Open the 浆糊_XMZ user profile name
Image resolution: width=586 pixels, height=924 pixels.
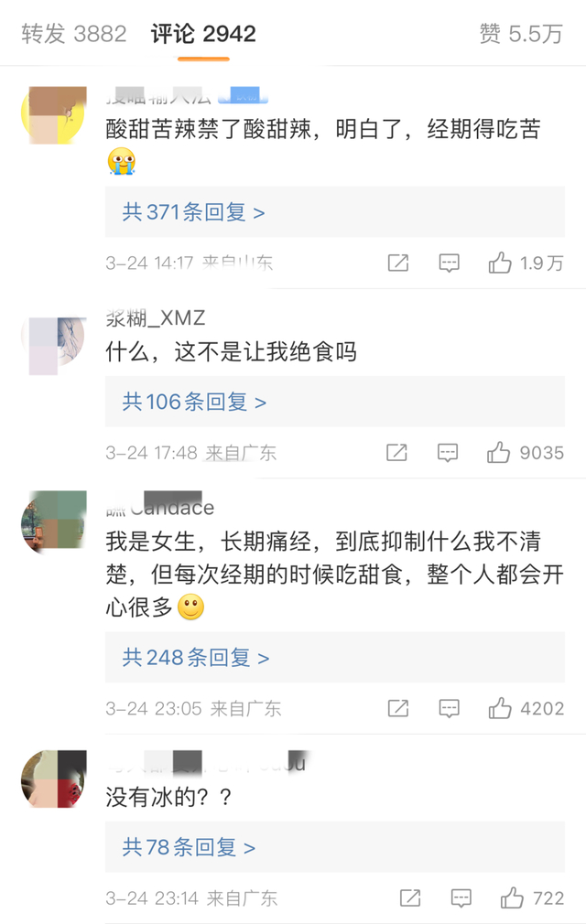tap(157, 317)
